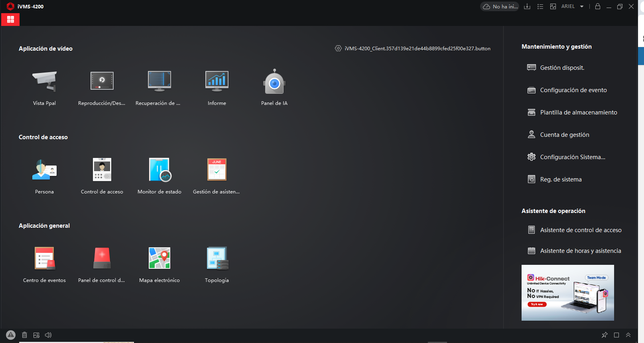Click the Hik-Connect advertisement banner
The width and height of the screenshot is (644, 343).
point(567,293)
